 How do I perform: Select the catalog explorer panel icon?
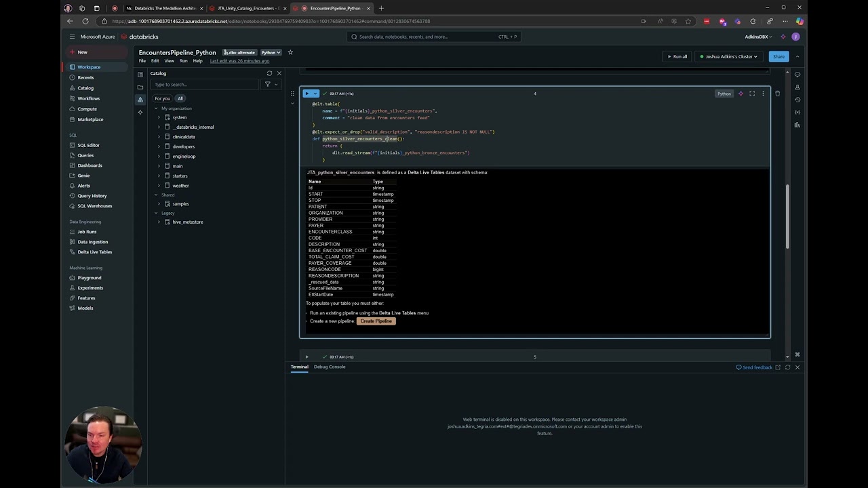click(x=140, y=100)
